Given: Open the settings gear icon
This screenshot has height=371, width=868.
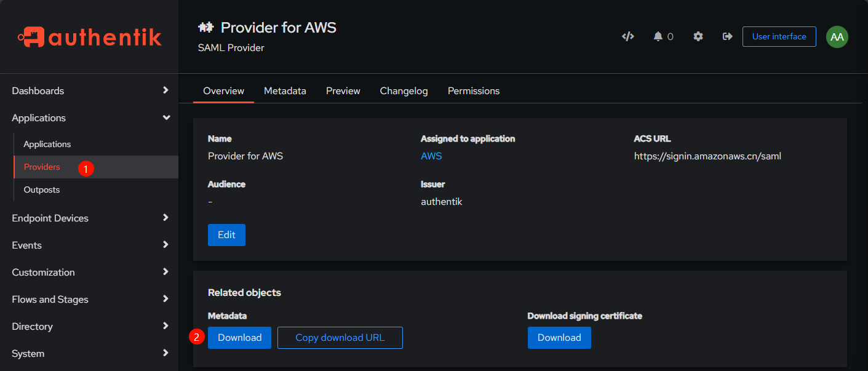Looking at the screenshot, I should tap(698, 36).
